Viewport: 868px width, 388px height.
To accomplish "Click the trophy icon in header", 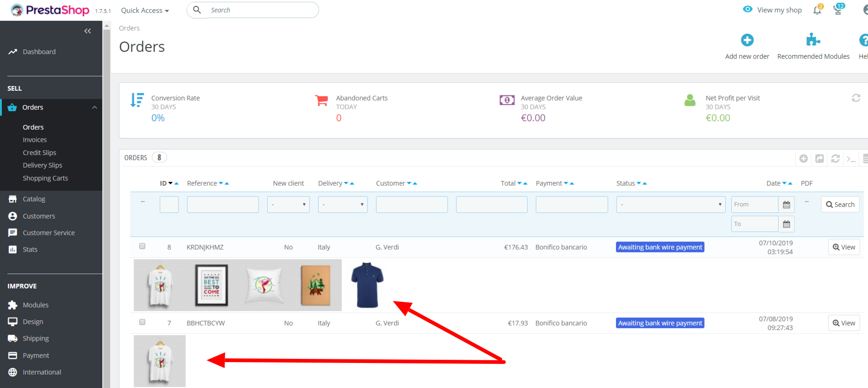I will (838, 10).
